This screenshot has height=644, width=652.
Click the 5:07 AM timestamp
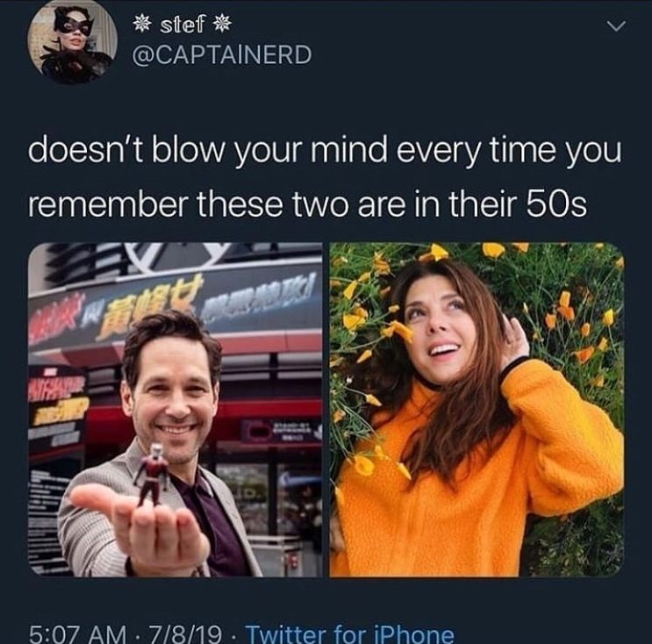click(77, 634)
